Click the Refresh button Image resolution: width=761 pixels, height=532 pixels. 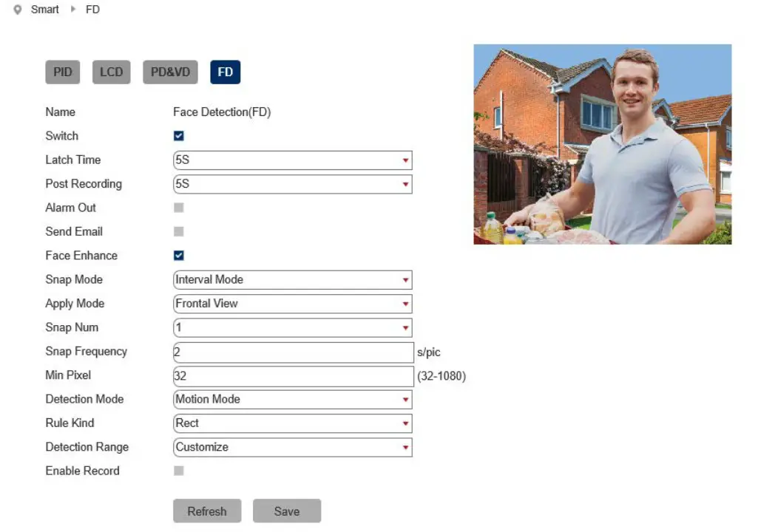[x=207, y=511]
